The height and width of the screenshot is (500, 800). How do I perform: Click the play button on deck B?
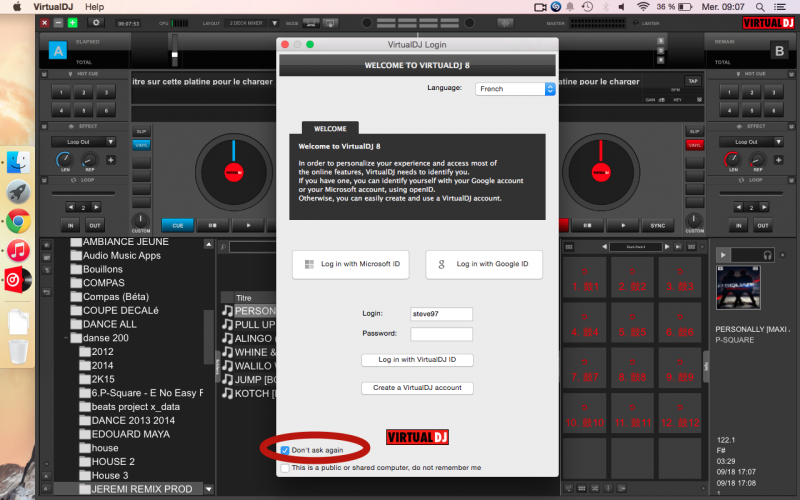(x=622, y=226)
